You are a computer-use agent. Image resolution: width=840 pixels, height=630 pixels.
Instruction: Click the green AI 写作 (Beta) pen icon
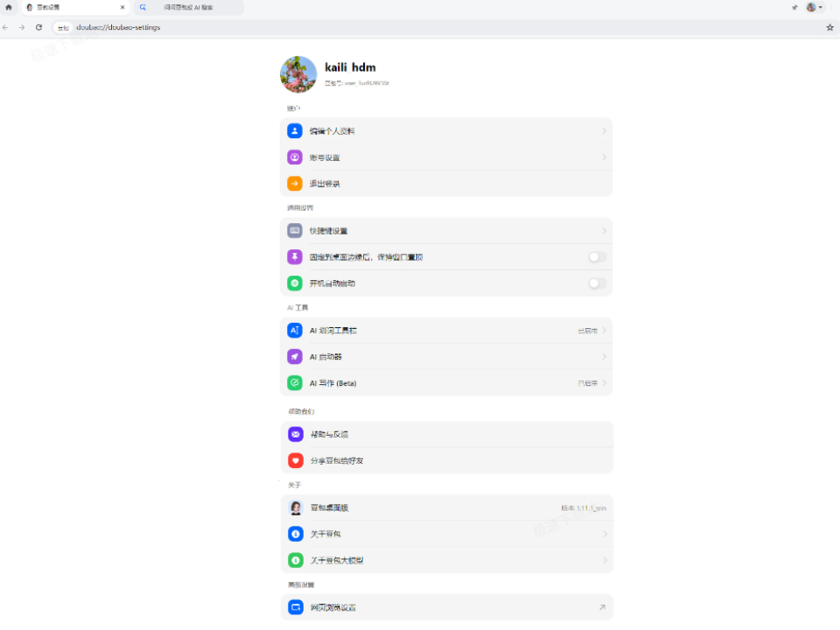295,382
